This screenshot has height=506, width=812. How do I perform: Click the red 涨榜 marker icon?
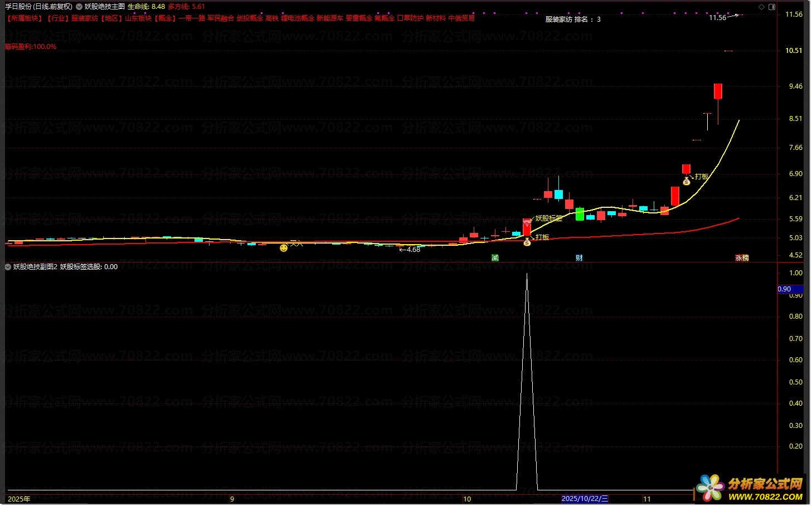[742, 257]
